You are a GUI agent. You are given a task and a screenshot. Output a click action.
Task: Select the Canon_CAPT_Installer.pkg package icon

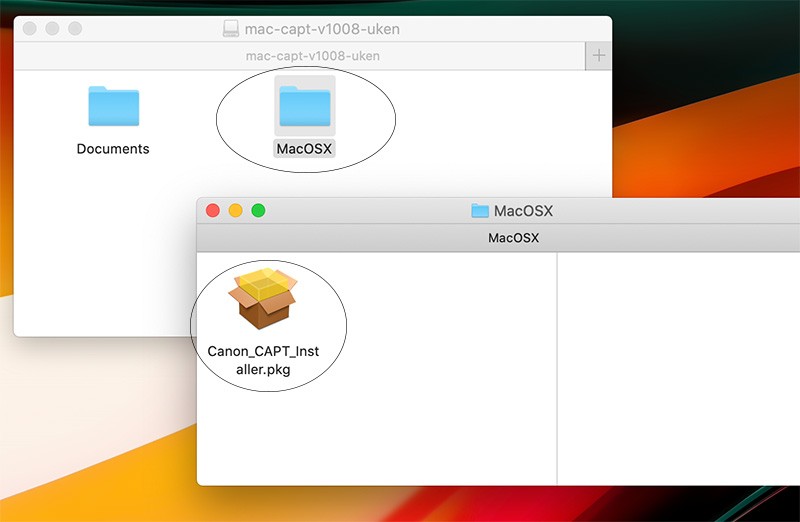[263, 298]
